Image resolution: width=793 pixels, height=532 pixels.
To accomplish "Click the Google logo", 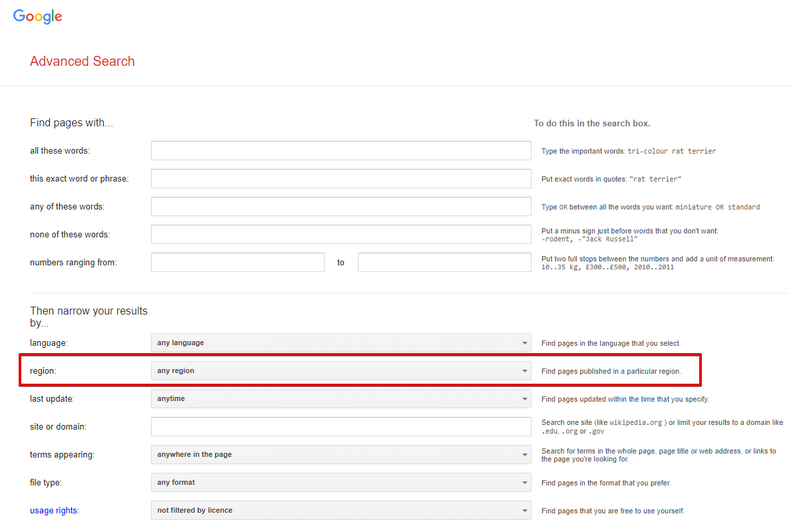I will click(x=38, y=17).
